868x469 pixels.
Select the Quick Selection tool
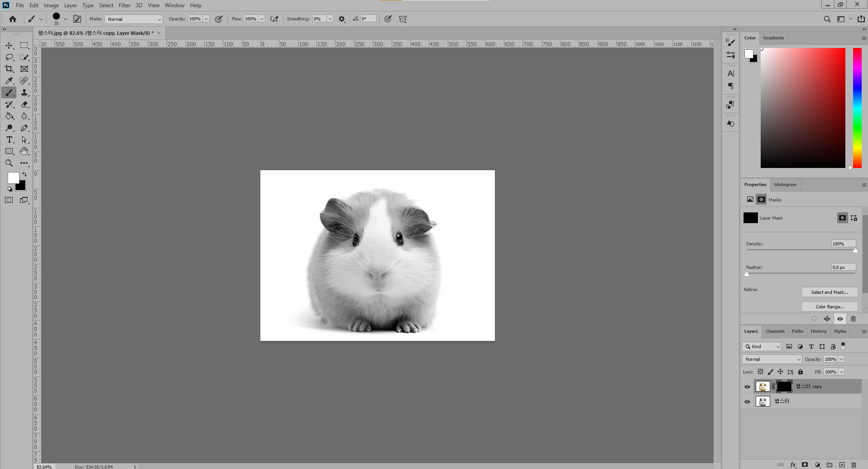24,57
